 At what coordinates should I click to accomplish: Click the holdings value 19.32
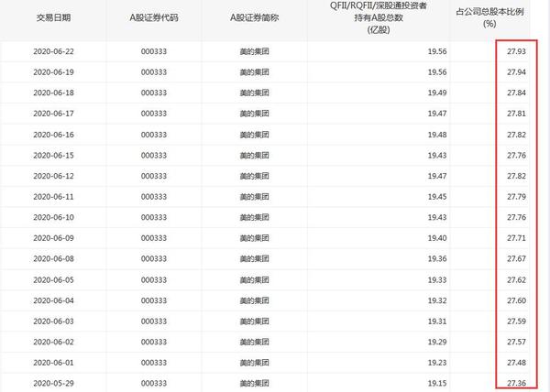pyautogui.click(x=437, y=300)
